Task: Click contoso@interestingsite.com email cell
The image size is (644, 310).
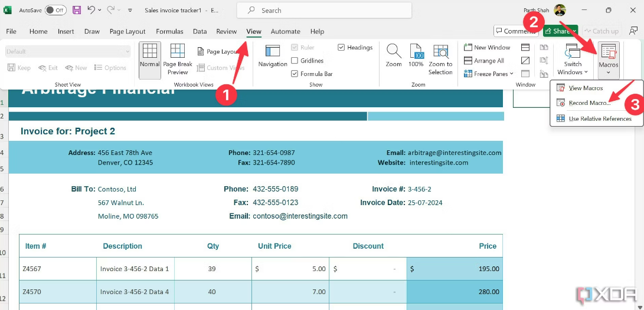Action: tap(300, 216)
